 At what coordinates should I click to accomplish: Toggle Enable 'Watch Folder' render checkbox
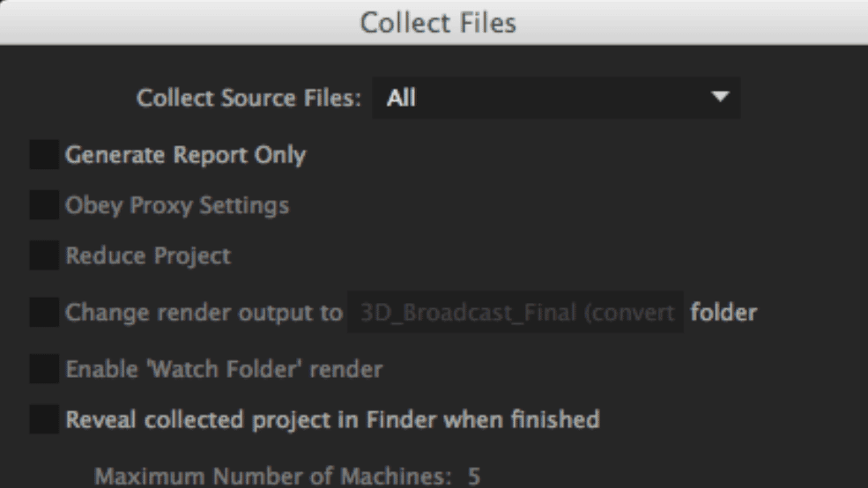(x=44, y=368)
